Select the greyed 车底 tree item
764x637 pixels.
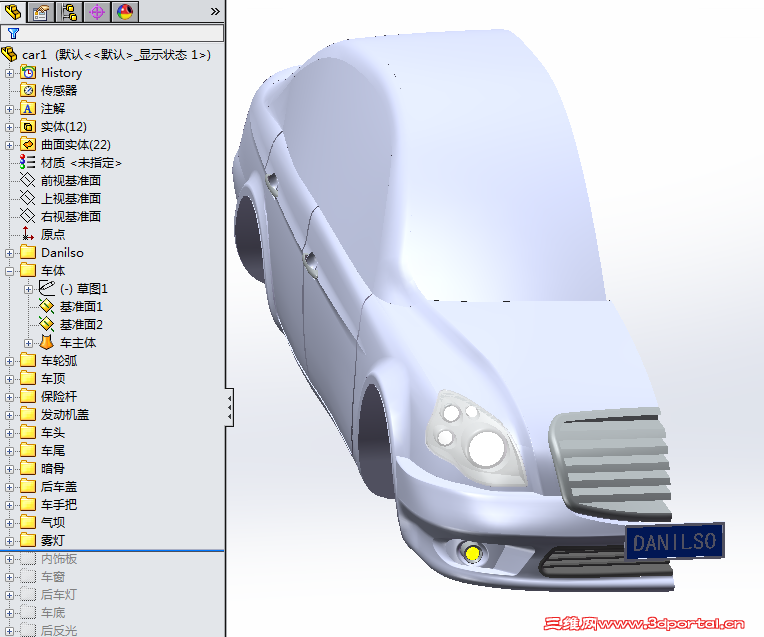53,613
